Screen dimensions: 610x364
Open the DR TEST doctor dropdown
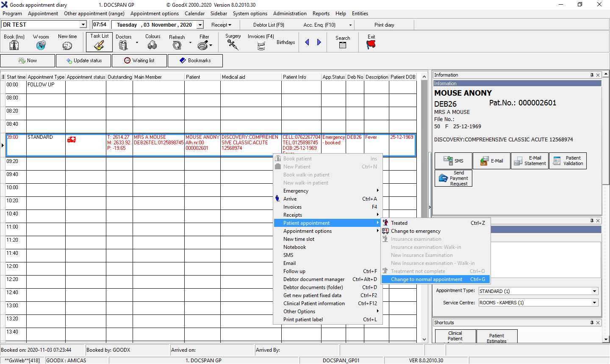coord(83,25)
